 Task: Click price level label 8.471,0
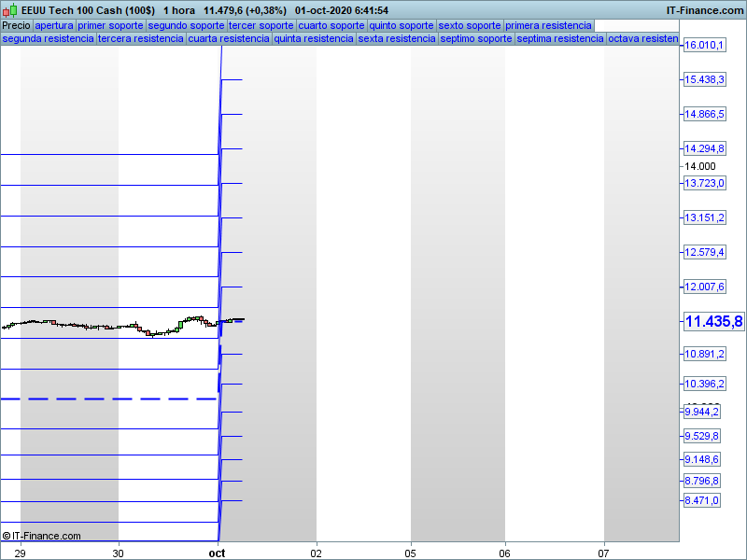[x=702, y=500]
